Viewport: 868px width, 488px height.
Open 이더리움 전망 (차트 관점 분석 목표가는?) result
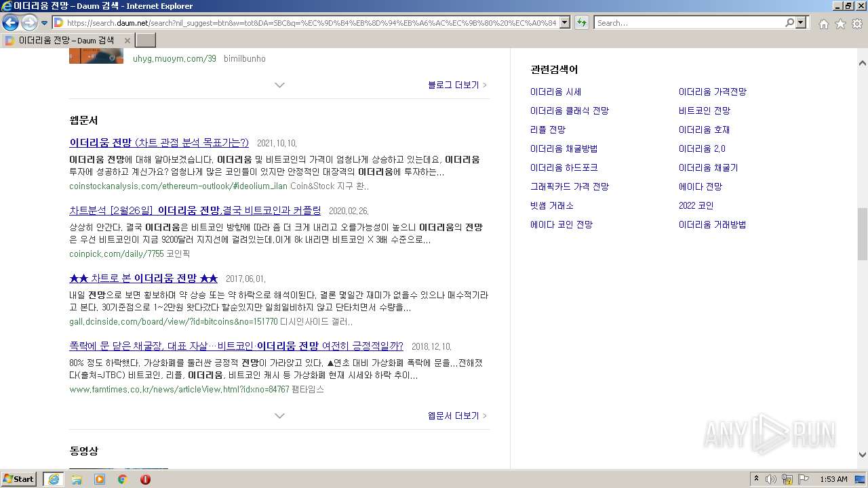point(159,142)
